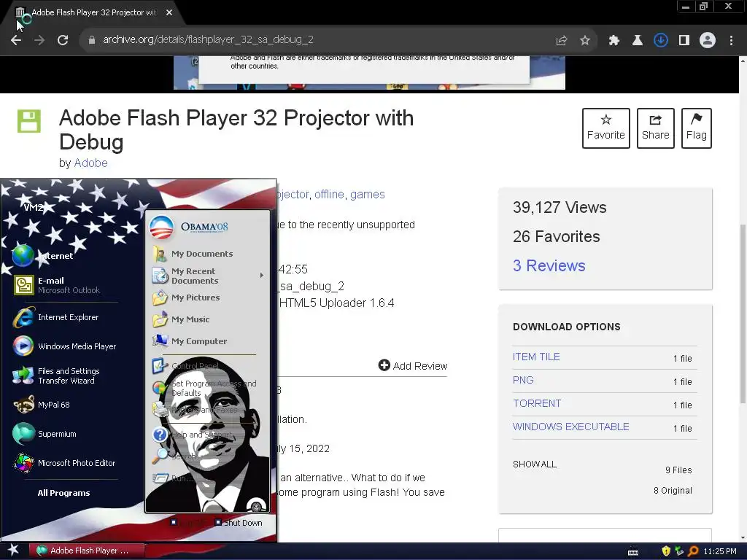Open the 3 Reviews link

549,265
